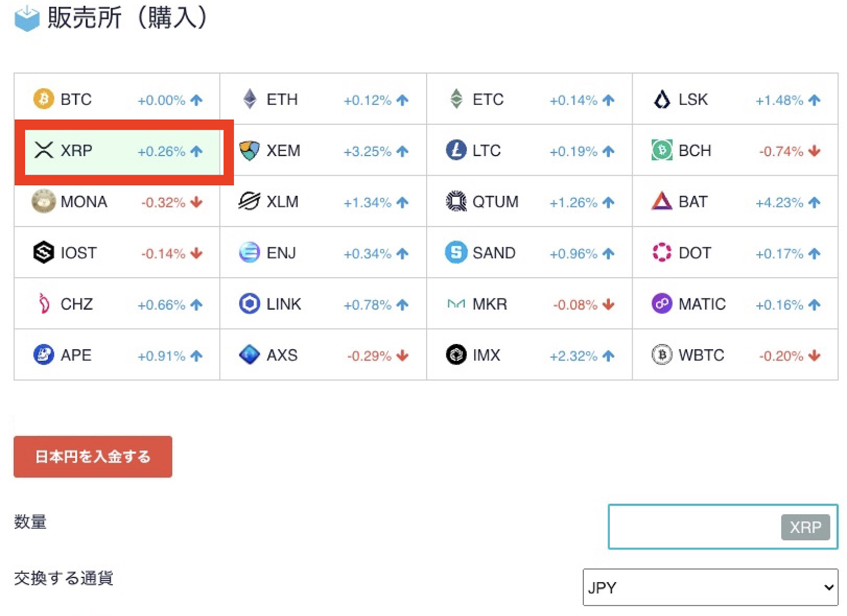
Task: Select the SAND ticker label
Action: pos(494,253)
